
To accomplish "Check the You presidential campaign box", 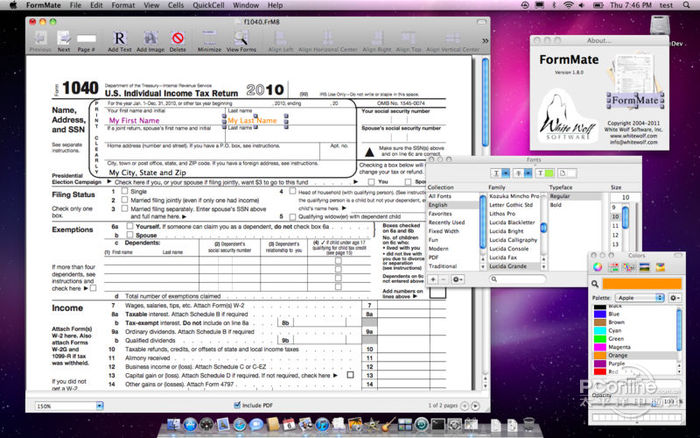I will coord(371,182).
